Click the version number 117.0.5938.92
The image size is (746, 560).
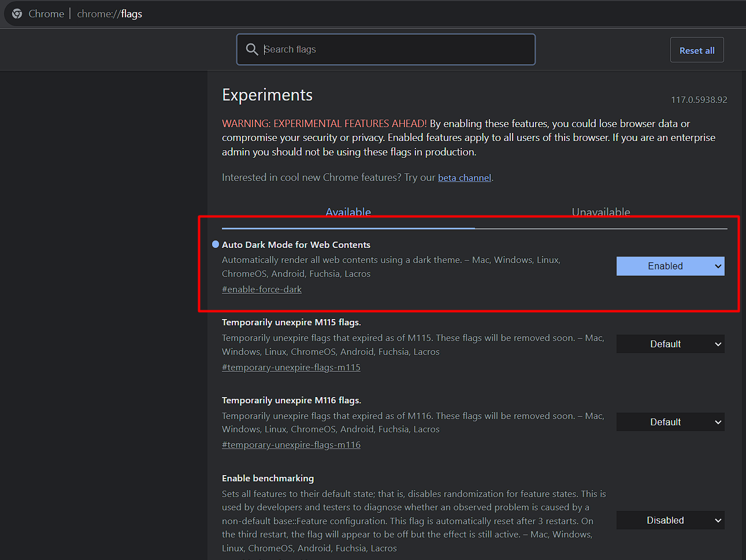click(x=699, y=100)
